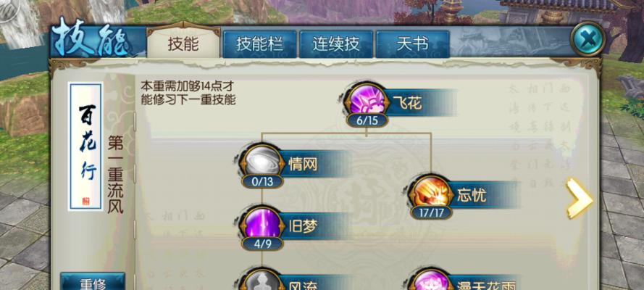Click the 重修 reset button
Image resolution: width=644 pixels, height=290 pixels.
(93, 282)
